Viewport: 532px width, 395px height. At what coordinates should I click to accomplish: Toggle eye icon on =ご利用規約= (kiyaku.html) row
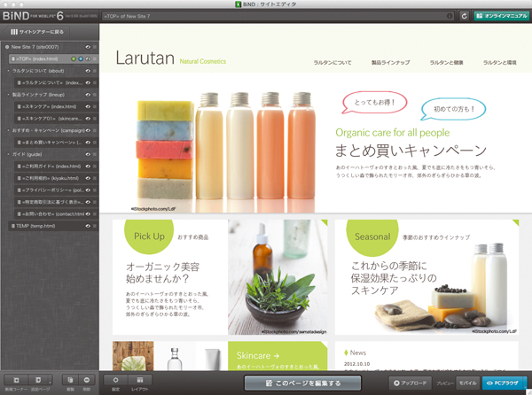click(x=88, y=178)
